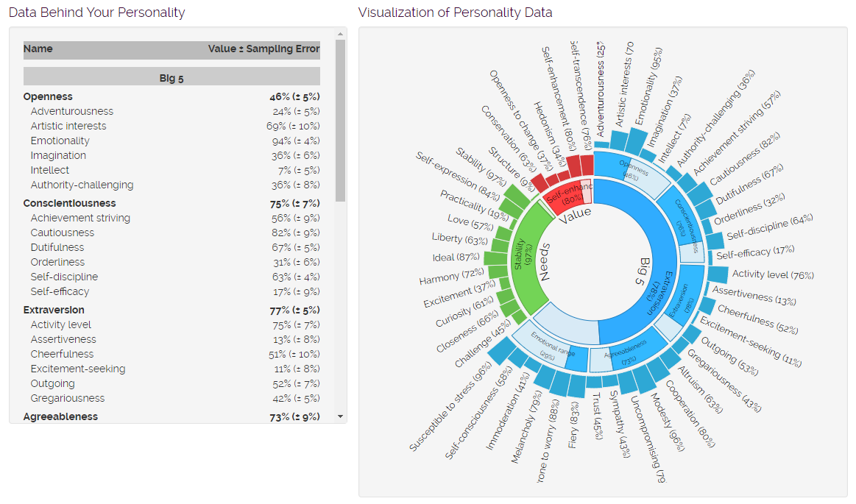Click the Authority-challenging table row
Viewport: 856px width, 504px height.
coord(171,185)
